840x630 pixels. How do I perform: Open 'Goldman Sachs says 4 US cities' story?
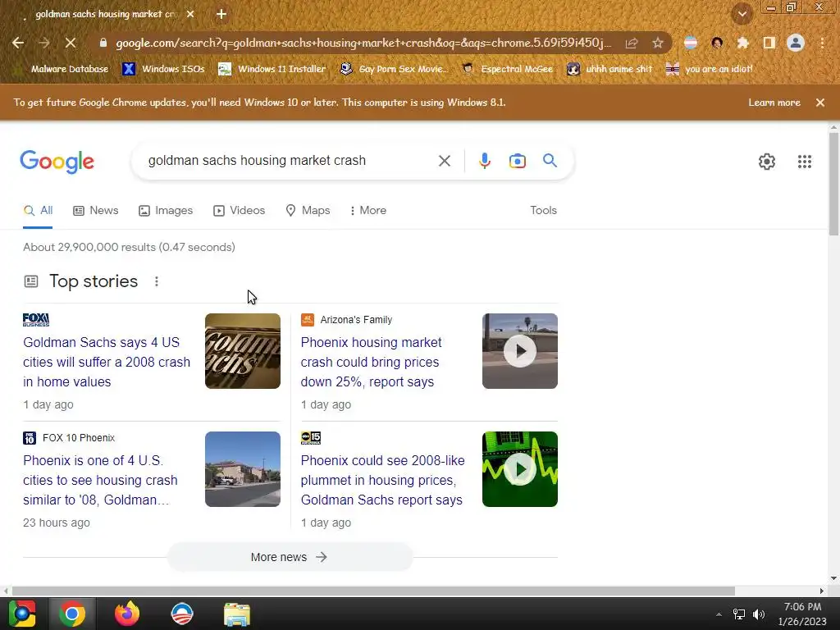(107, 362)
